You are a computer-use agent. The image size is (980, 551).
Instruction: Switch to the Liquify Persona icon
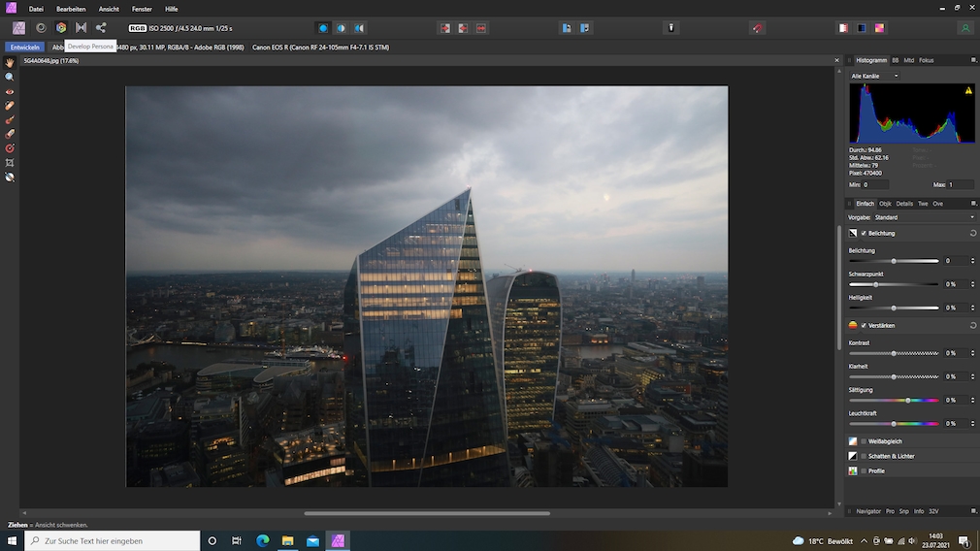point(42,28)
